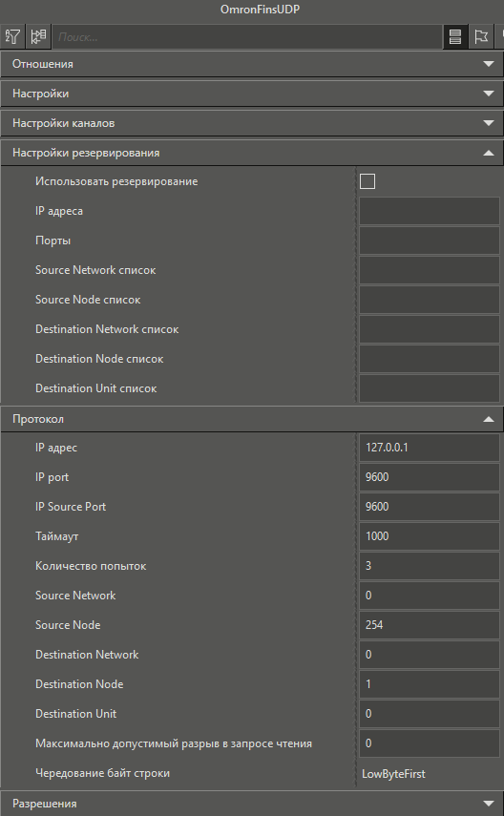
Task: Click the flag icon in toolbar
Action: point(481,37)
